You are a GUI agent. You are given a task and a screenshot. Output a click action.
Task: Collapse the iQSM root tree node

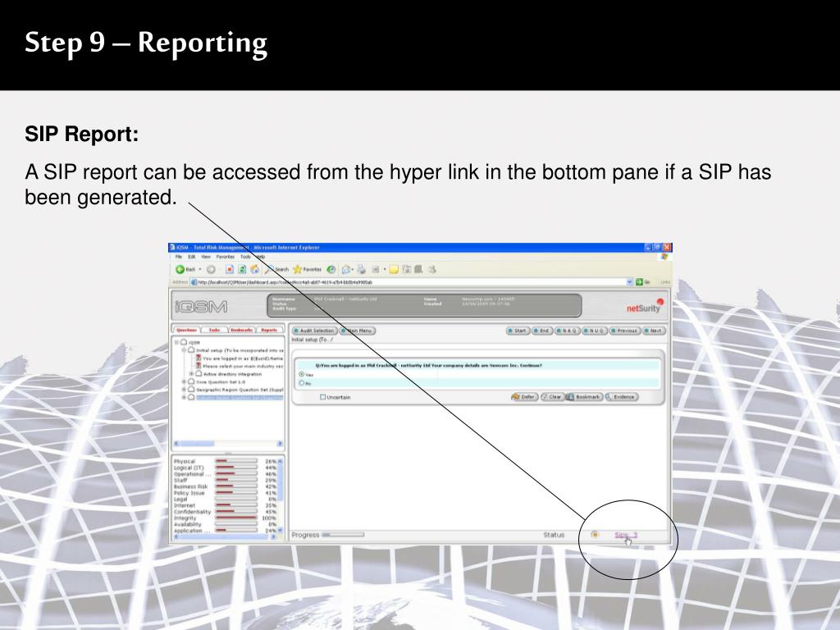click(176, 342)
